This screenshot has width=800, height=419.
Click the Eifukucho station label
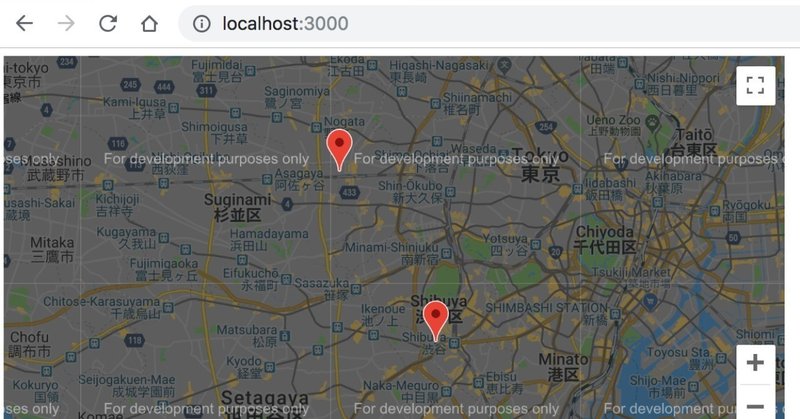point(251,279)
